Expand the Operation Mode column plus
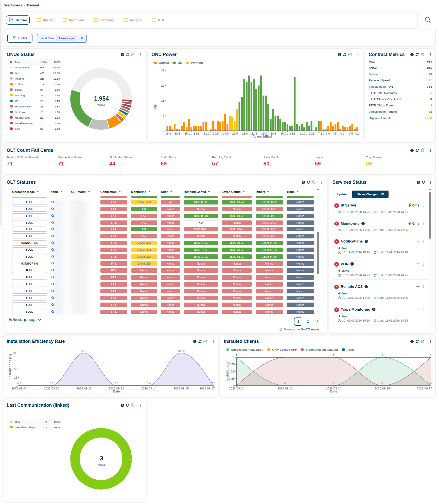This screenshot has width=439, height=504. click(x=38, y=192)
